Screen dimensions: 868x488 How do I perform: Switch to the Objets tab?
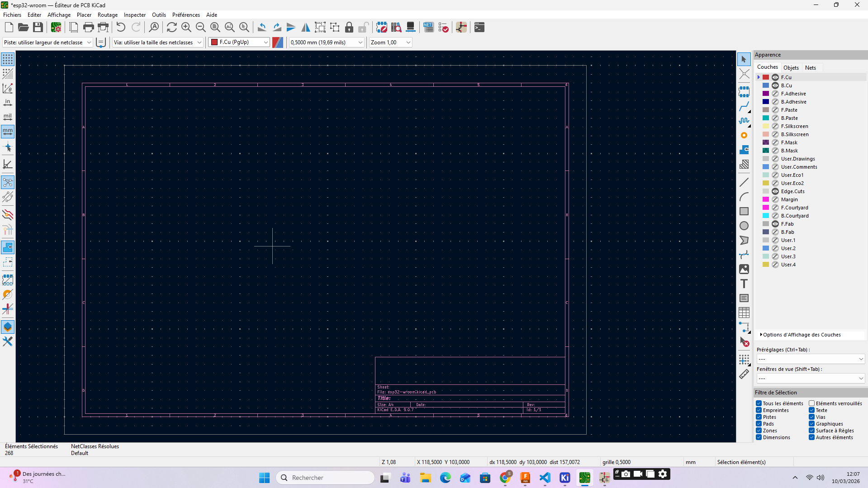click(x=791, y=68)
